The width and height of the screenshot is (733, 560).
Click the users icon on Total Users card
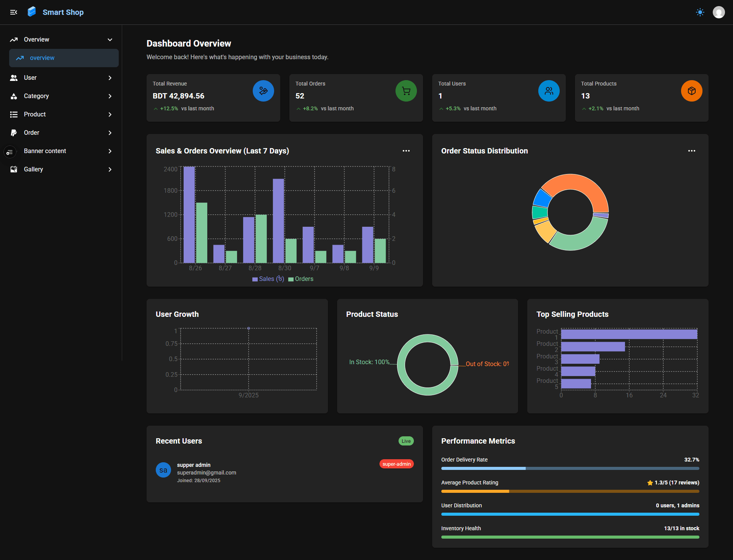pos(549,91)
